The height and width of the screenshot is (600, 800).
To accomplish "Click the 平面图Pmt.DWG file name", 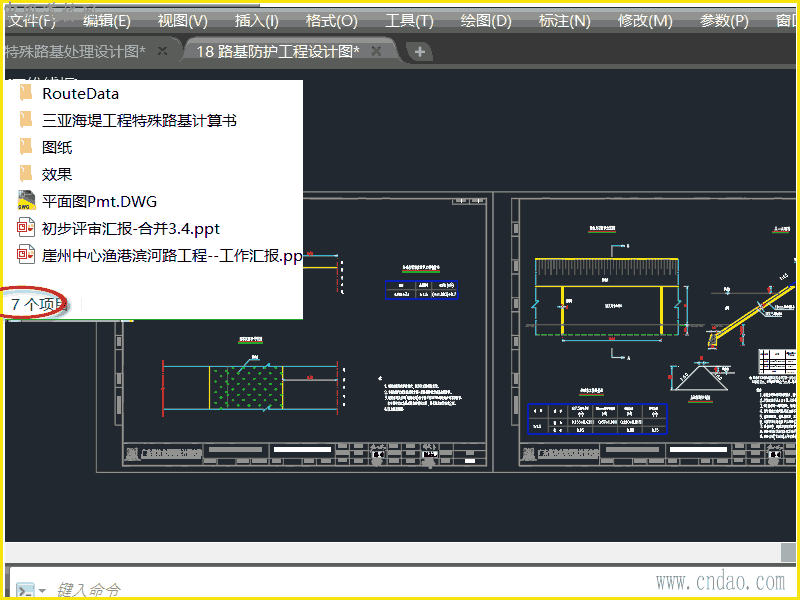I will point(99,202).
